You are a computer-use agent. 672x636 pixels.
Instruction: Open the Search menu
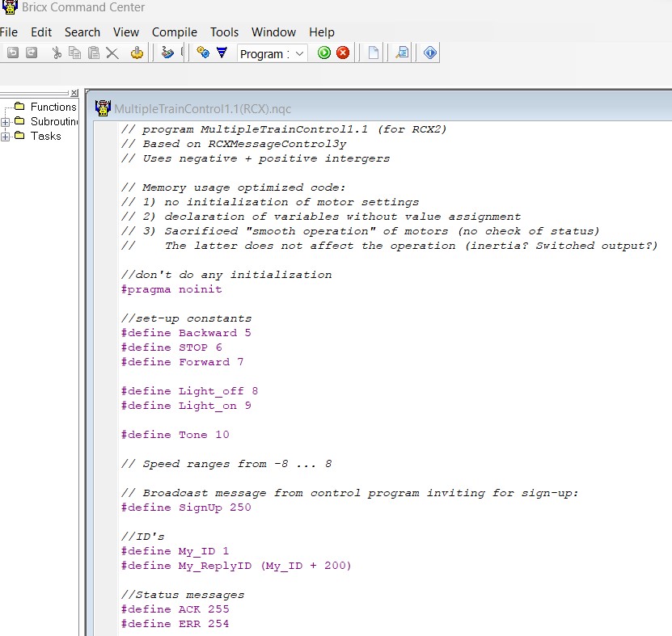click(82, 32)
